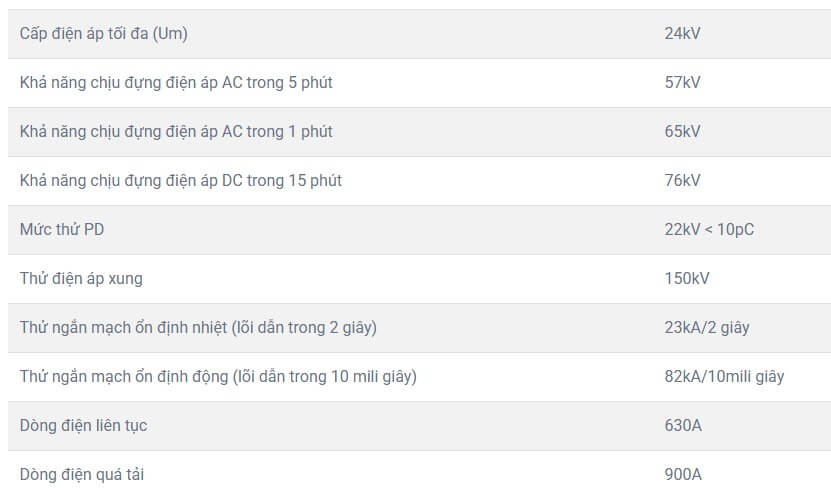The image size is (831, 489).
Task: Click the "Cấp điện áp tối đa (Um)" label
Action: pyautogui.click(x=104, y=33)
